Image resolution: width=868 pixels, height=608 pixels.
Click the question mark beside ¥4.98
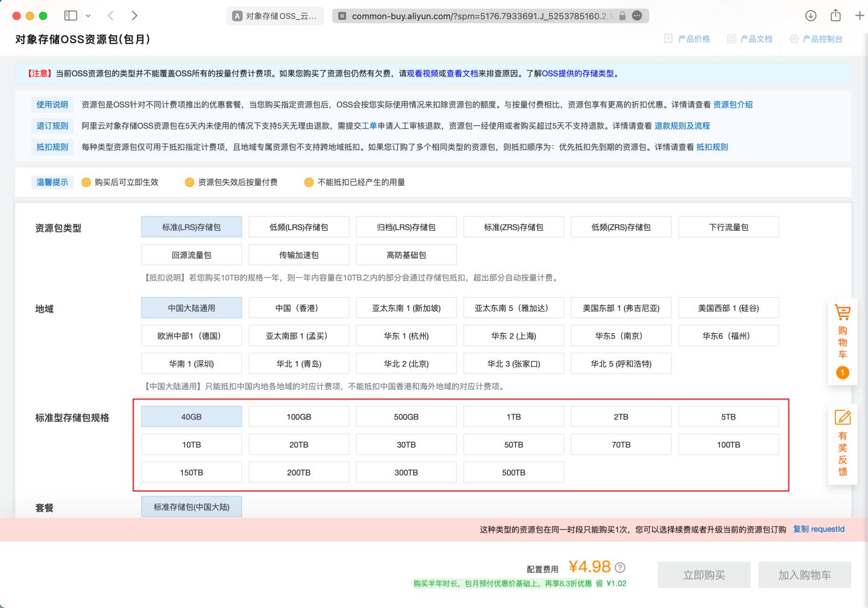click(620, 567)
